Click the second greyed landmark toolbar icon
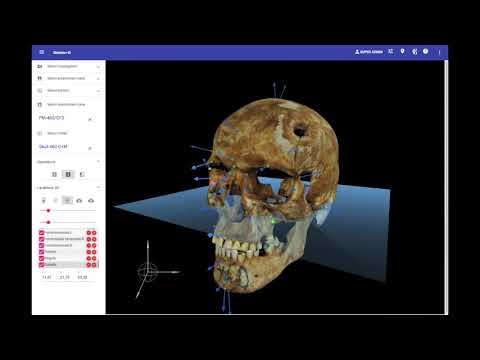Image resolution: width=480 pixels, height=360 pixels. [x=55, y=200]
